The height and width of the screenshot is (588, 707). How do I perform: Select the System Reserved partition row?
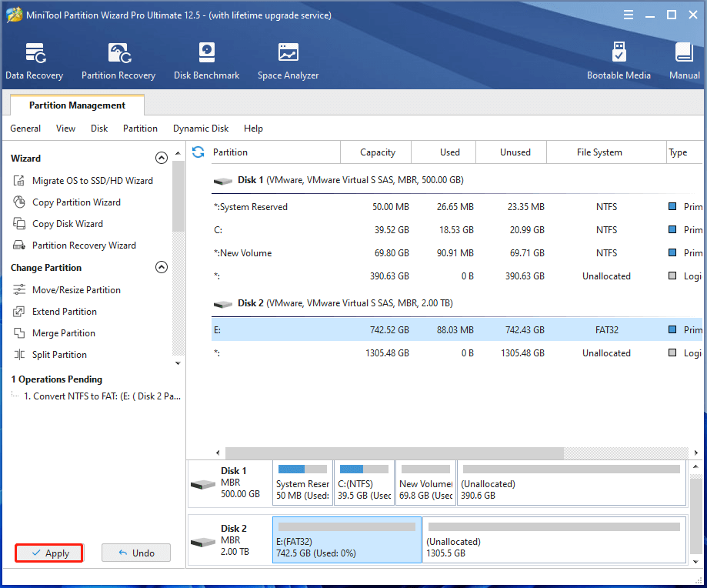[457, 207]
